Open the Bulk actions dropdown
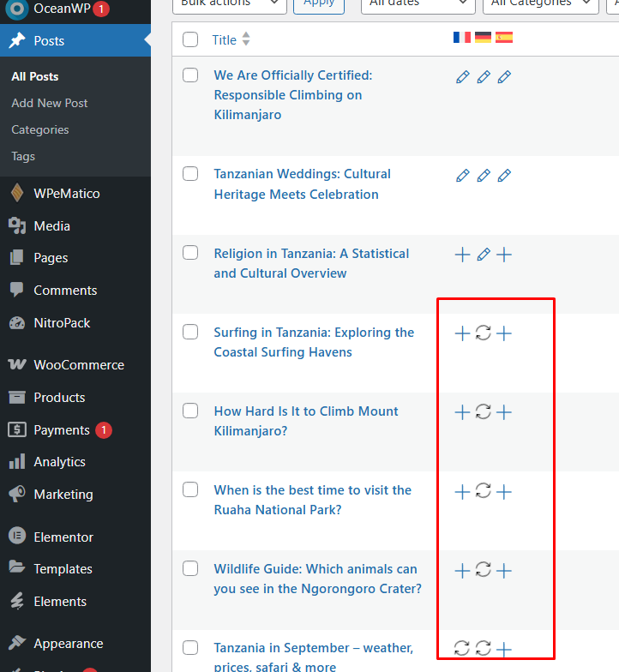This screenshot has width=619, height=672. click(229, 4)
